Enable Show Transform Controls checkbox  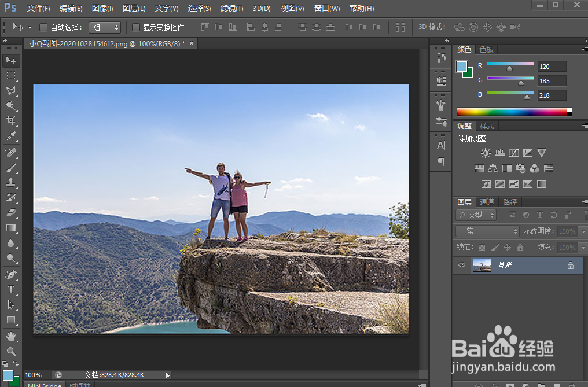(136, 27)
